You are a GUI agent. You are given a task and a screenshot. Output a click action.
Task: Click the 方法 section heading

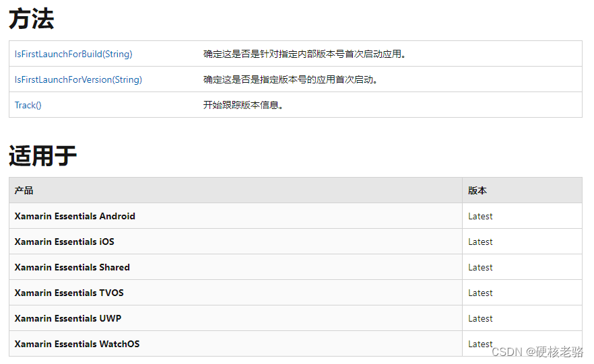(x=32, y=20)
